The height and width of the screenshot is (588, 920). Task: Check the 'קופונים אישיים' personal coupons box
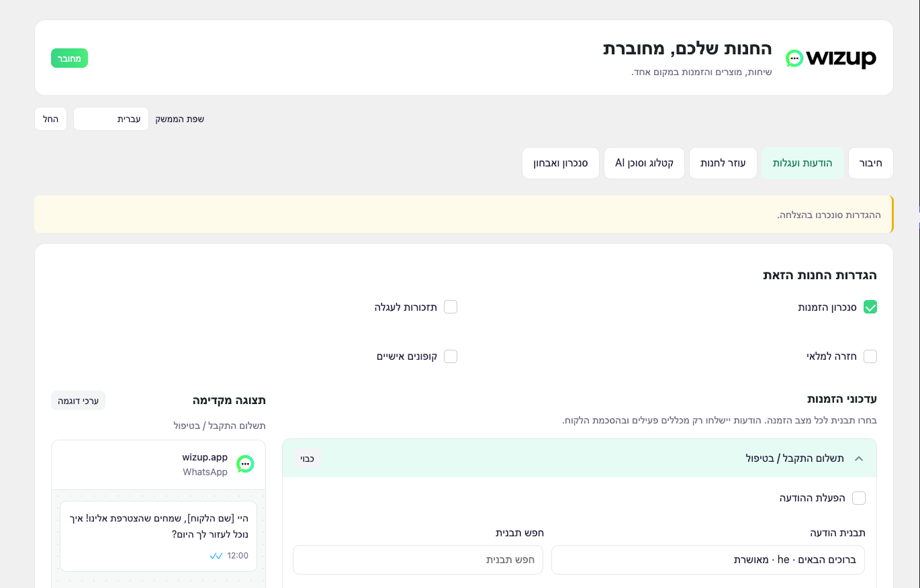coord(451,356)
